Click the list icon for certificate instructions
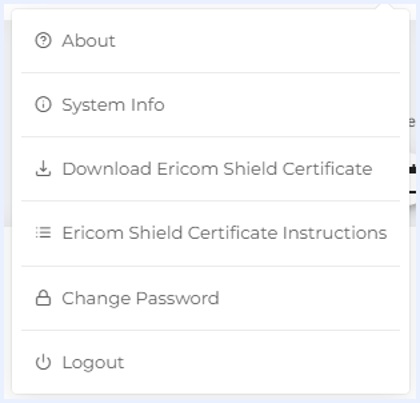The height and width of the screenshot is (403, 420). pyautogui.click(x=43, y=233)
